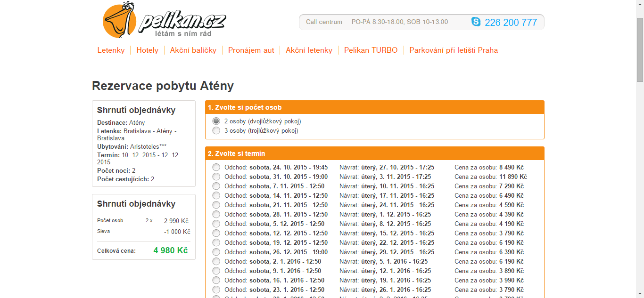Choose departure sobota 26. 12. 2015 radio
Screen dimensions: 644x298
(x=216, y=252)
